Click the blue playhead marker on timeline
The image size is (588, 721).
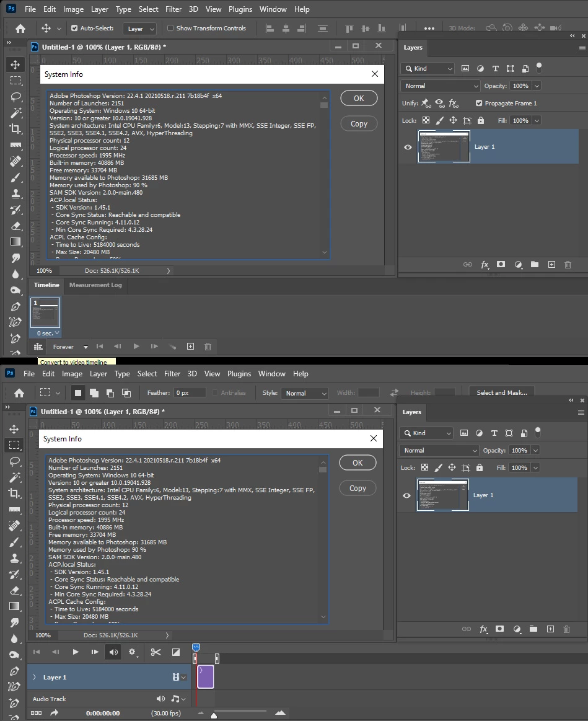point(196,647)
